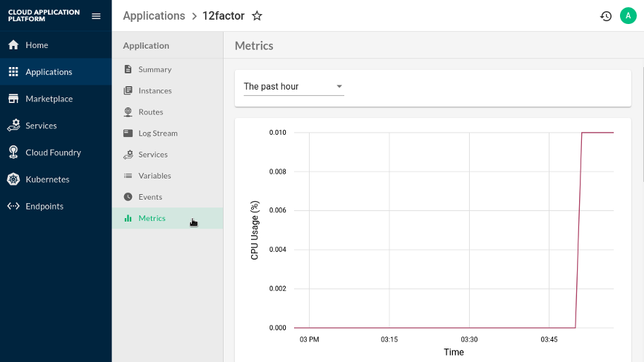
Task: Click the Cloud Foundry icon in the sidebar
Action: coord(13,152)
